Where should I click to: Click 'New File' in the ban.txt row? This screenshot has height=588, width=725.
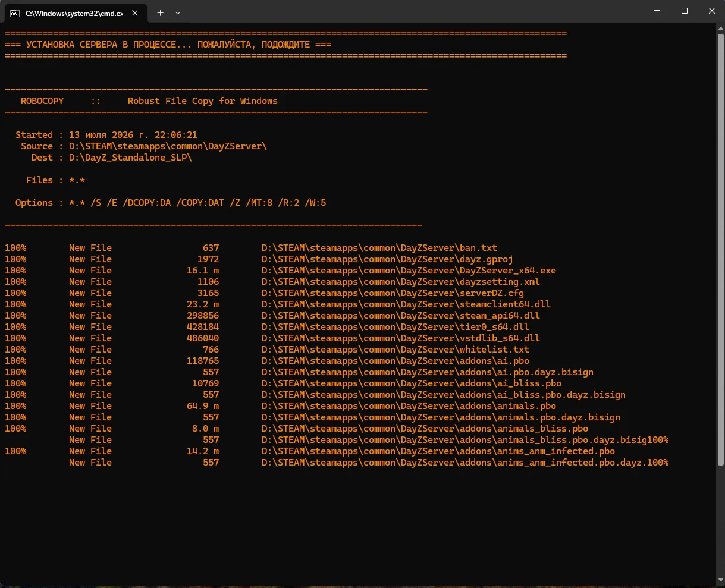click(90, 248)
